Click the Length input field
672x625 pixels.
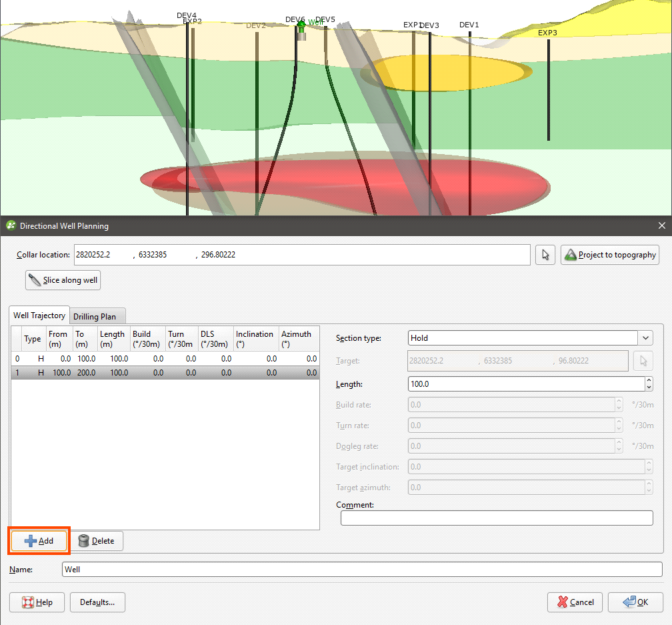(x=525, y=384)
